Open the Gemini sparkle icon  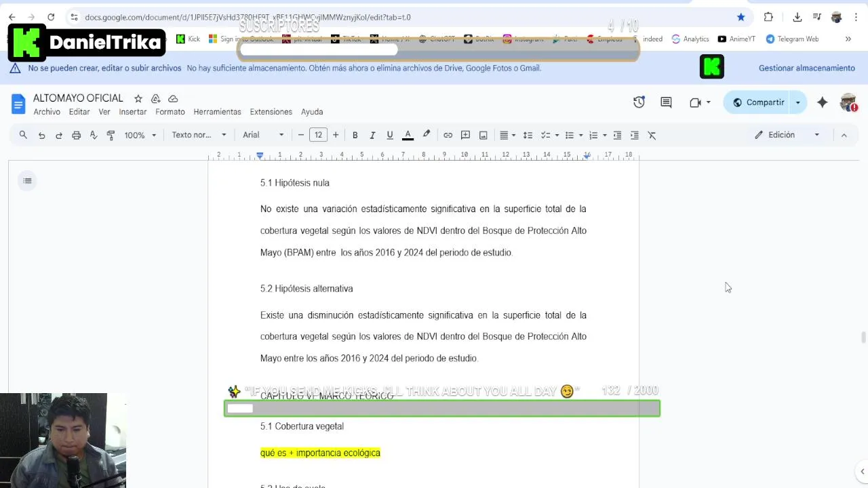coord(822,102)
